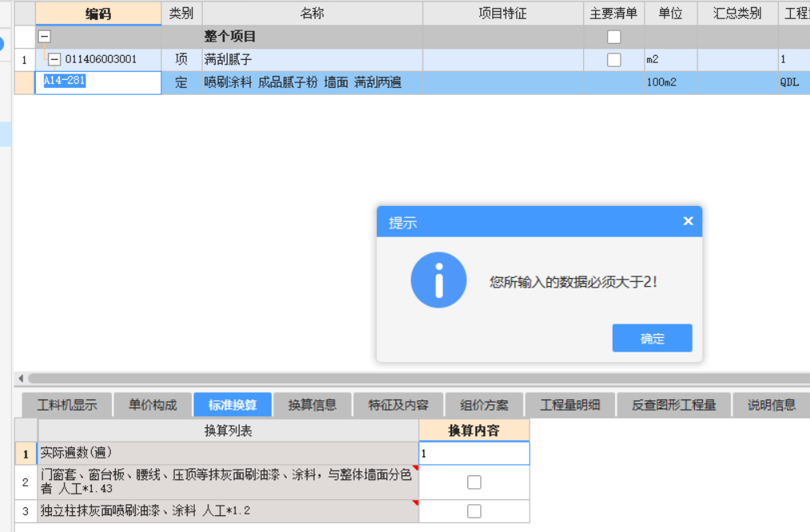810x532 pixels.
Task: Open the 工程量明细 tab
Action: pyautogui.click(x=570, y=405)
